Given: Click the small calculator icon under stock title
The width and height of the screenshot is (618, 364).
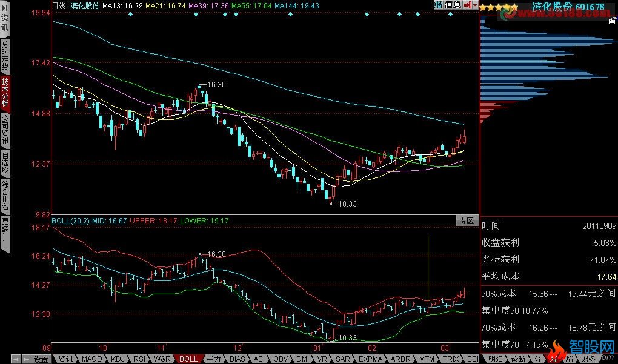Looking at the screenshot, I should tap(612, 21).
